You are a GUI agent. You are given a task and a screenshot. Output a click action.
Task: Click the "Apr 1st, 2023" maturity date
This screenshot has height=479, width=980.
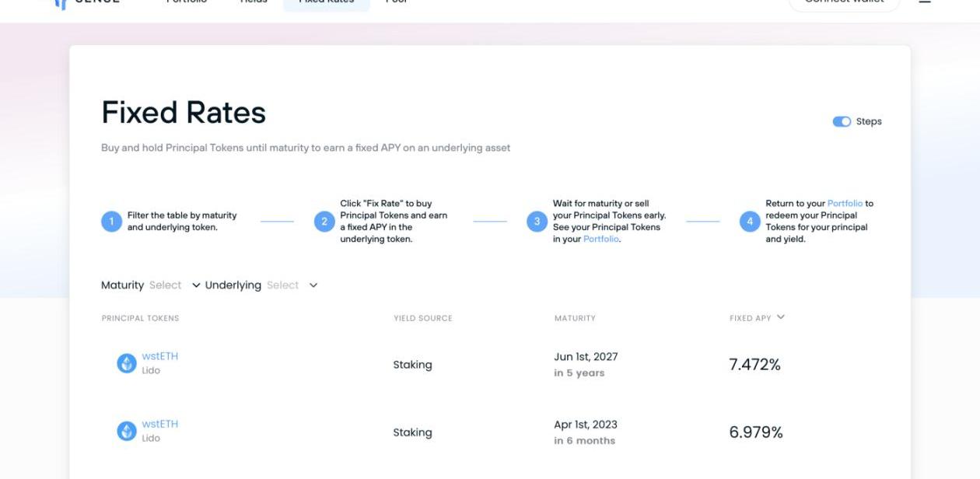coord(586,425)
